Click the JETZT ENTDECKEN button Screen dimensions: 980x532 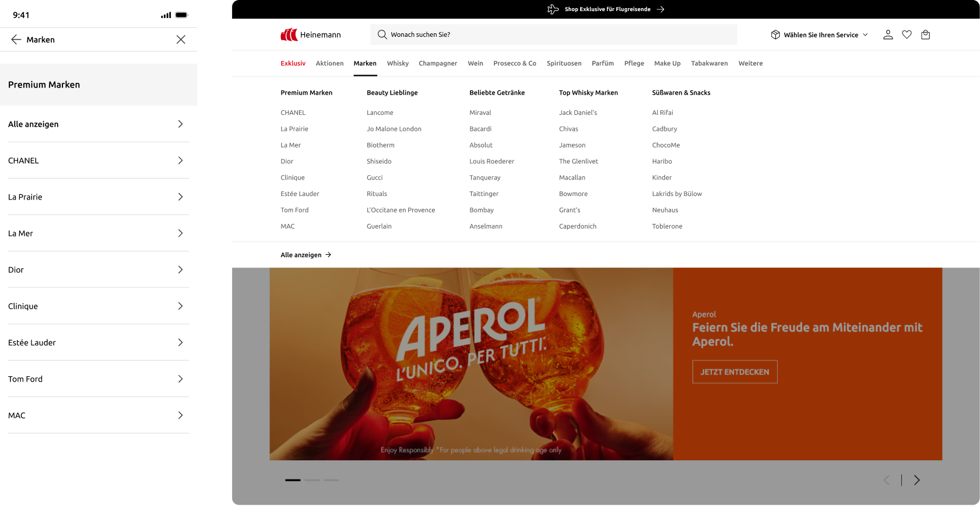pyautogui.click(x=735, y=372)
